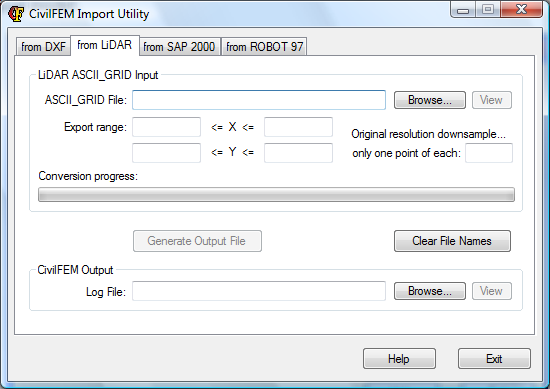Open Help for the import utility
The image size is (550, 389).
coord(399,358)
